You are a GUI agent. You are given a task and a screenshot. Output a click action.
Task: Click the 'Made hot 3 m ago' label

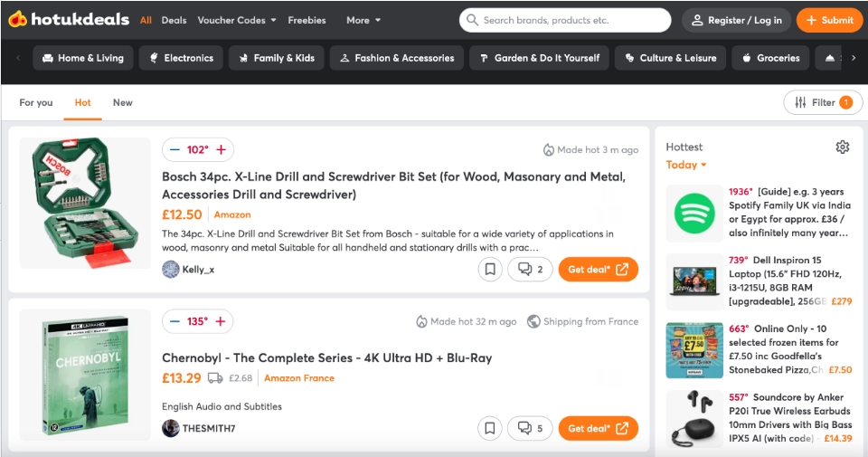[590, 149]
